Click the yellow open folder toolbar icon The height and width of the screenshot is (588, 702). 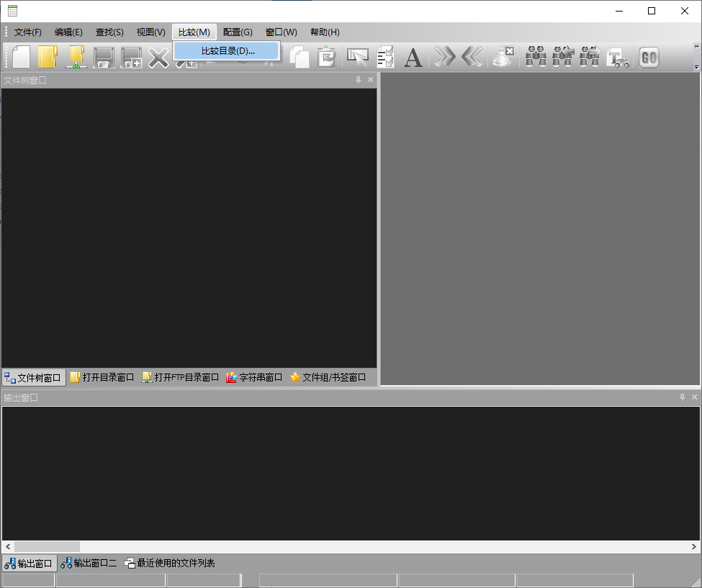click(x=48, y=57)
